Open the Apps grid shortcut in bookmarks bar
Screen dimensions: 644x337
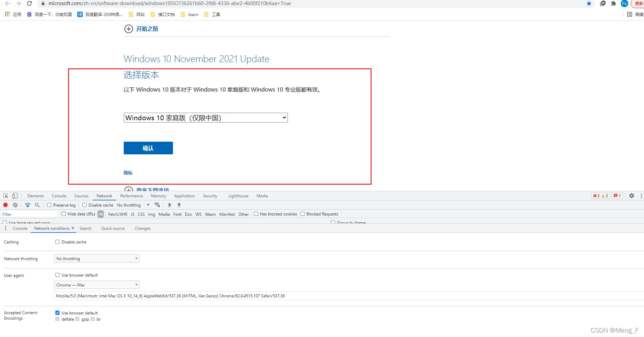13,14
